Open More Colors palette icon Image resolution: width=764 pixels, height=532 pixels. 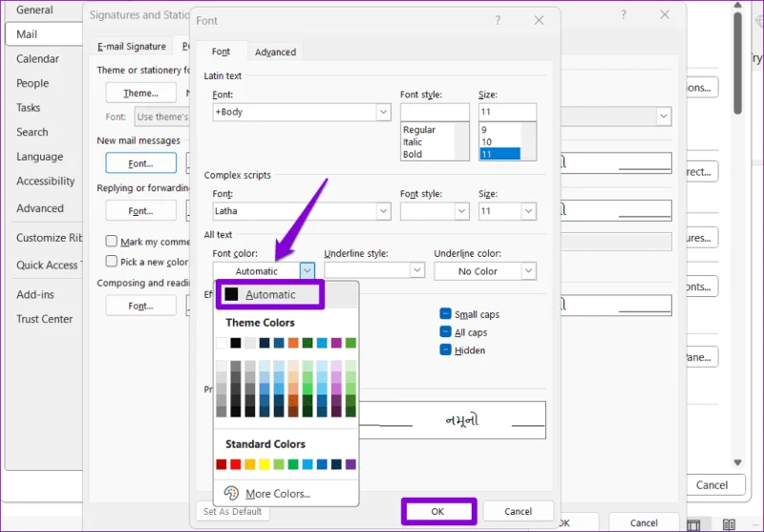coord(231,493)
